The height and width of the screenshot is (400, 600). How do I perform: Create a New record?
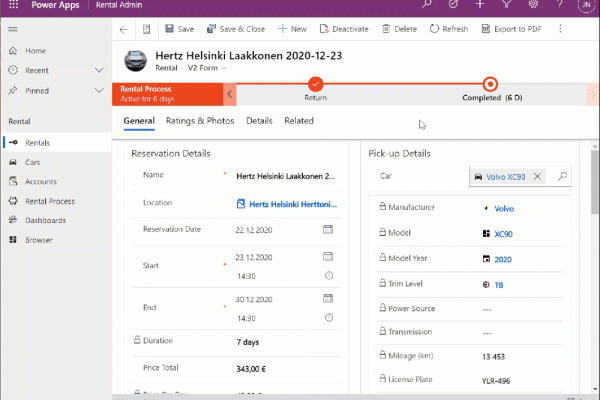292,29
